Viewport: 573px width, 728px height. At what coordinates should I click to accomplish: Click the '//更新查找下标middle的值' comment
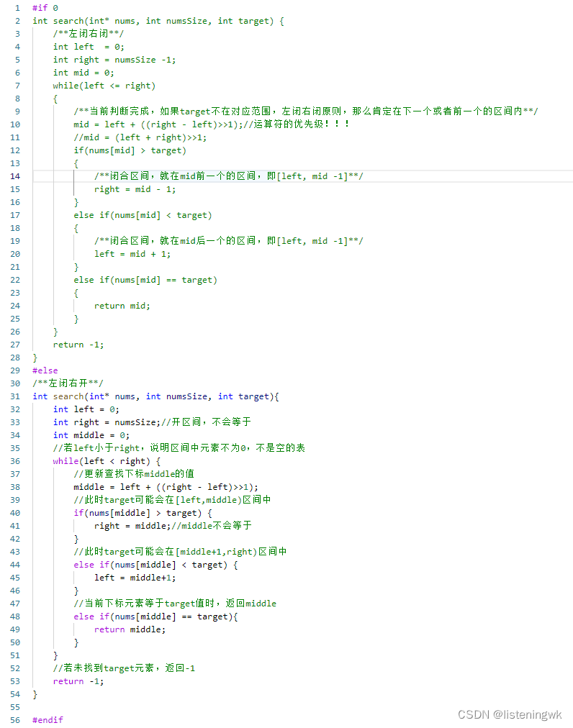point(134,474)
